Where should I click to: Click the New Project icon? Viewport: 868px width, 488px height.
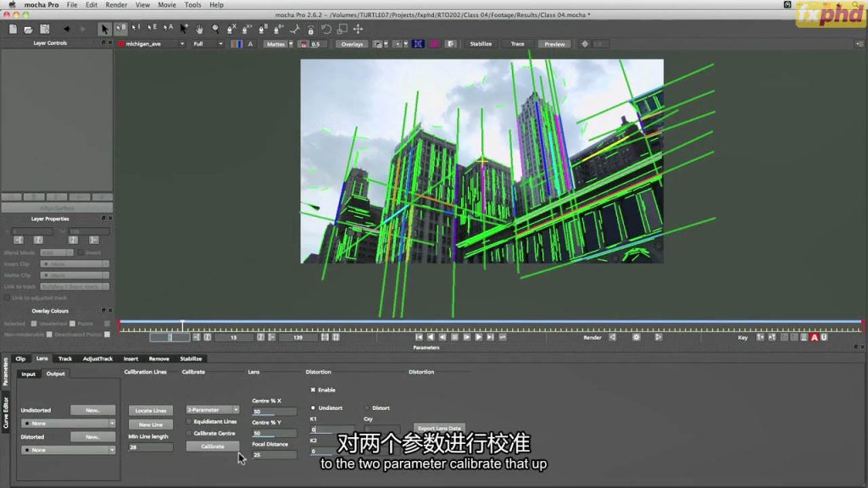[14, 29]
